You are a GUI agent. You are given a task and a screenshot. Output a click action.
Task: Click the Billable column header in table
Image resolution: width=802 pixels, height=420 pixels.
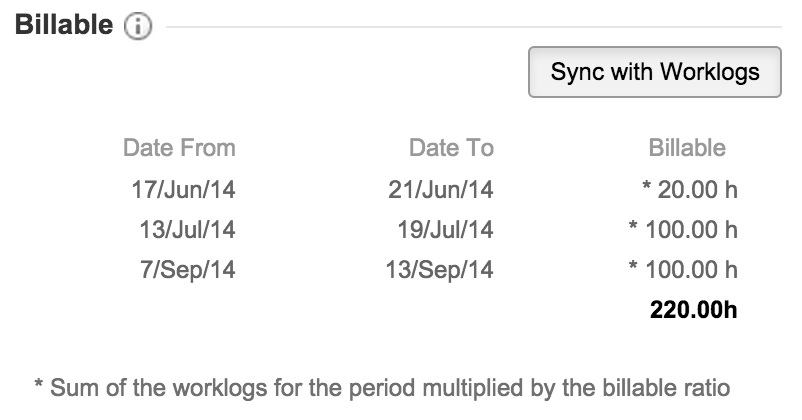pyautogui.click(x=687, y=148)
